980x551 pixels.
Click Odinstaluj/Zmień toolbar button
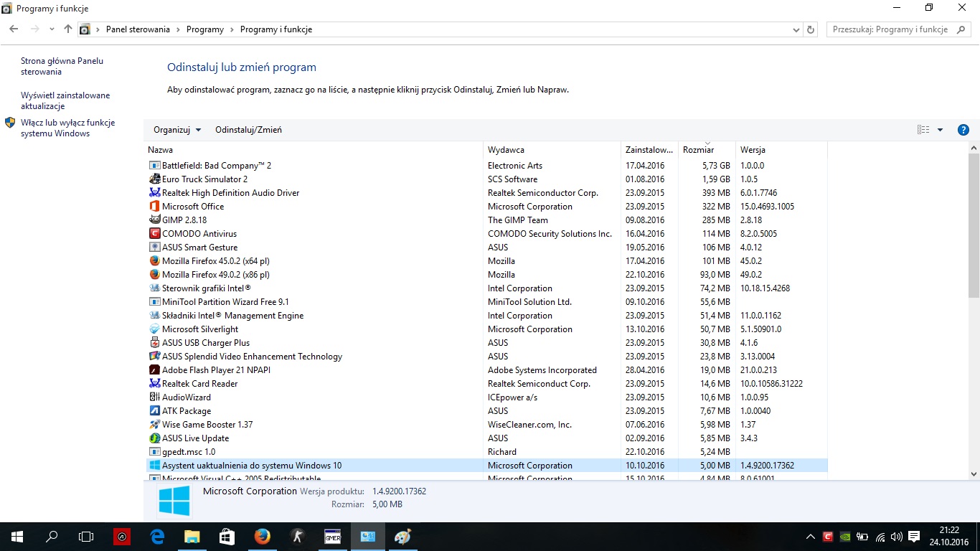248,130
